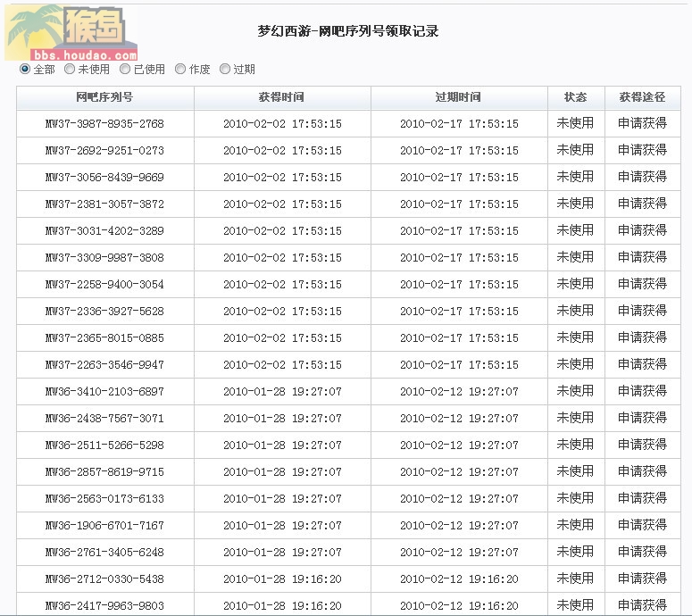Click 未使用 status of row MW37-3987-8935-2768
This screenshot has width=692, height=616.
(575, 123)
